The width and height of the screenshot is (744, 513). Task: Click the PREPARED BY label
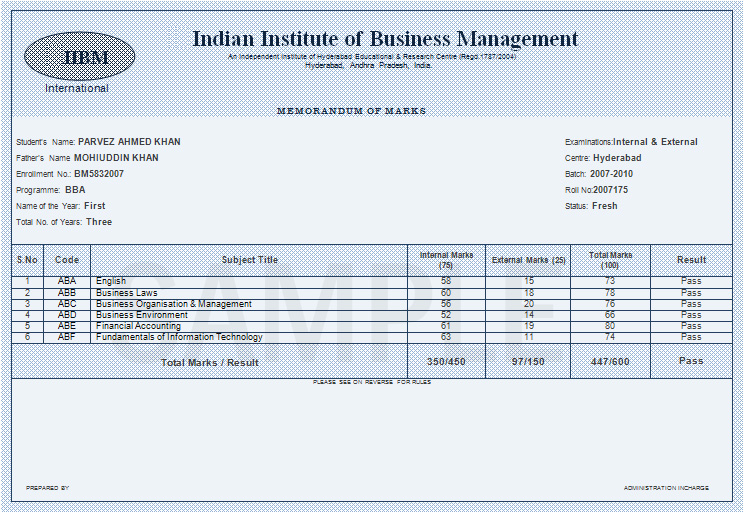pyautogui.click(x=47, y=488)
